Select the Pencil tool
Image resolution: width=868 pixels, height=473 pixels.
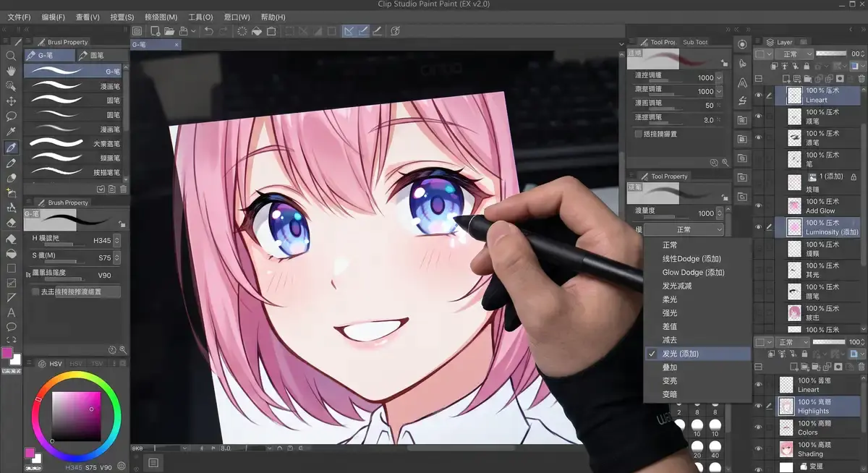[11, 163]
